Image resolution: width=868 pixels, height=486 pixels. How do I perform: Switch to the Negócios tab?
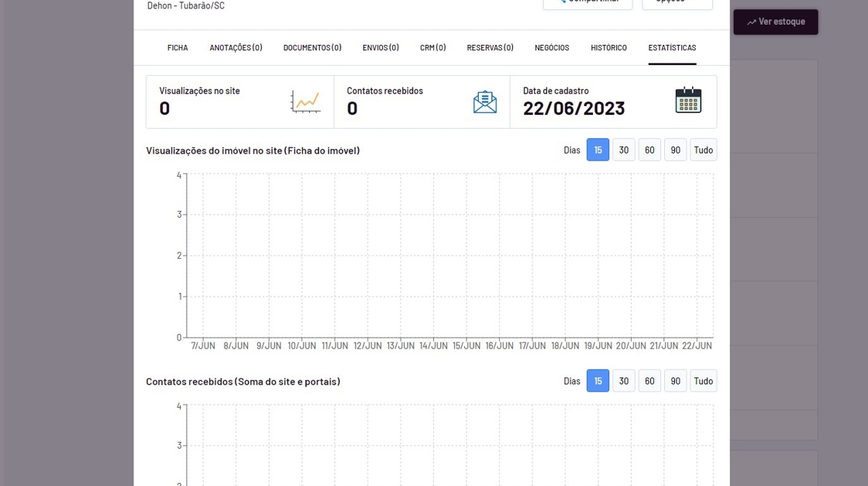pyautogui.click(x=552, y=48)
